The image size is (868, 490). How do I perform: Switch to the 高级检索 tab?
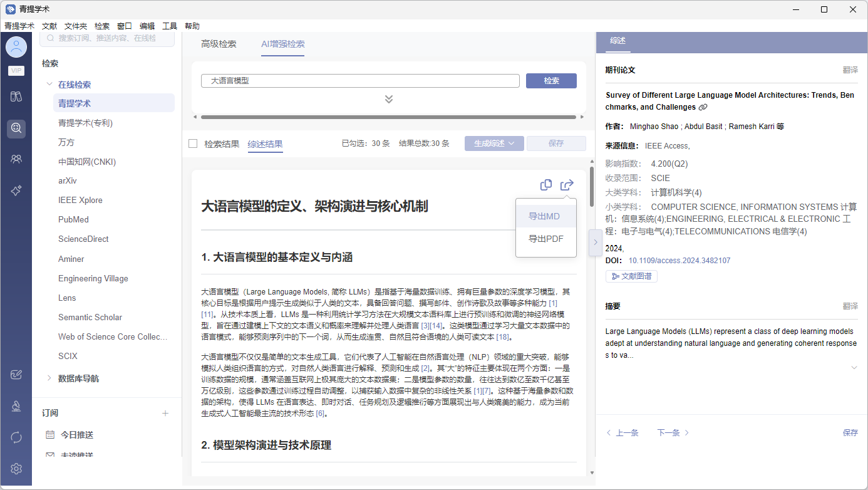(219, 44)
